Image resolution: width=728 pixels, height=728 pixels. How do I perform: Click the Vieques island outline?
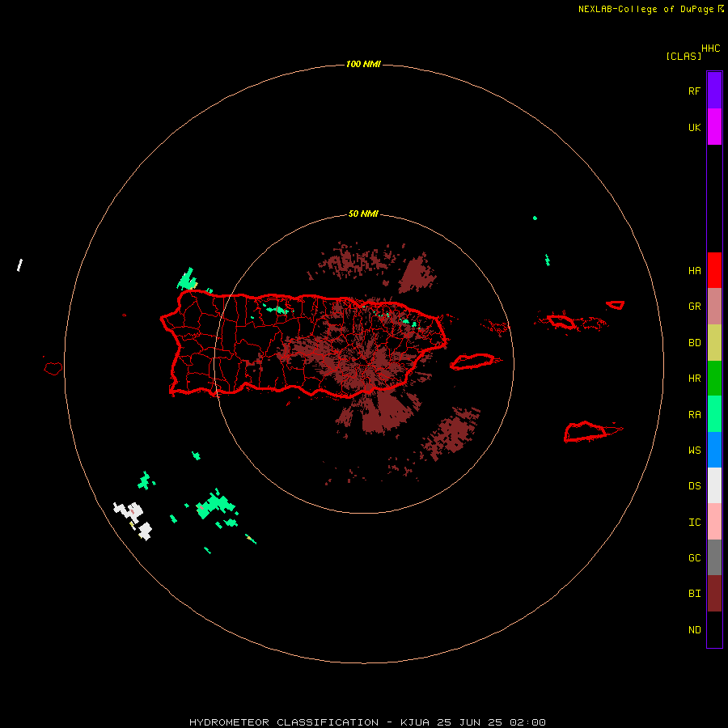[473, 362]
